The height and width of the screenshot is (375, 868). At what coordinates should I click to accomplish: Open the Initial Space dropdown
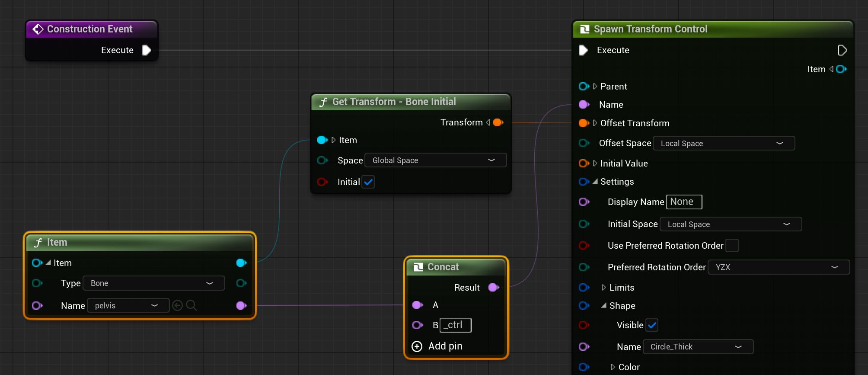(x=731, y=224)
